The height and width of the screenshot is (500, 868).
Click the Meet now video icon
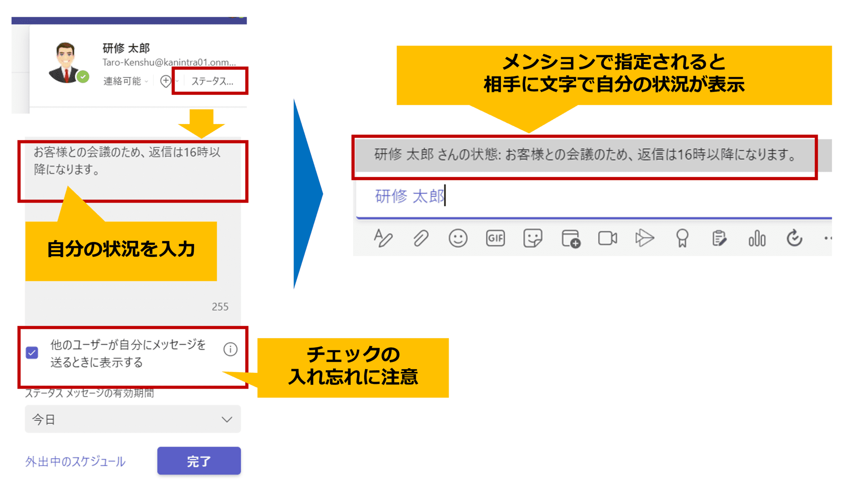point(607,238)
